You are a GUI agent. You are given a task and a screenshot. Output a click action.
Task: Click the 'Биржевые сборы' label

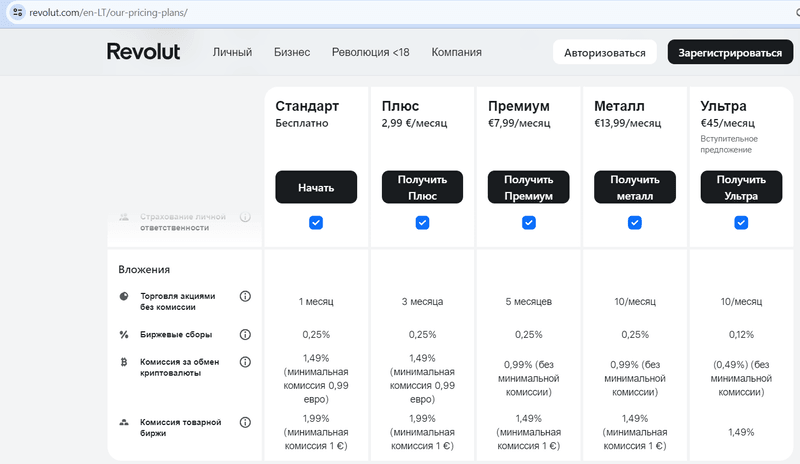(x=176, y=334)
